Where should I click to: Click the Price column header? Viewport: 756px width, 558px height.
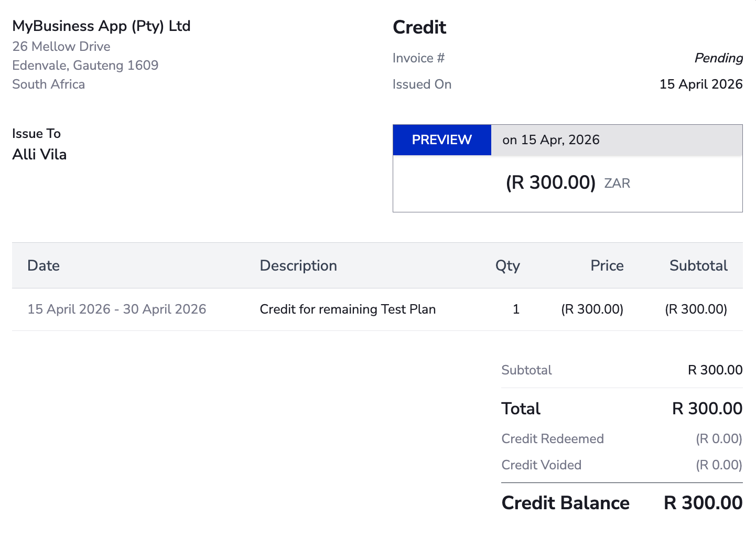coord(607,266)
